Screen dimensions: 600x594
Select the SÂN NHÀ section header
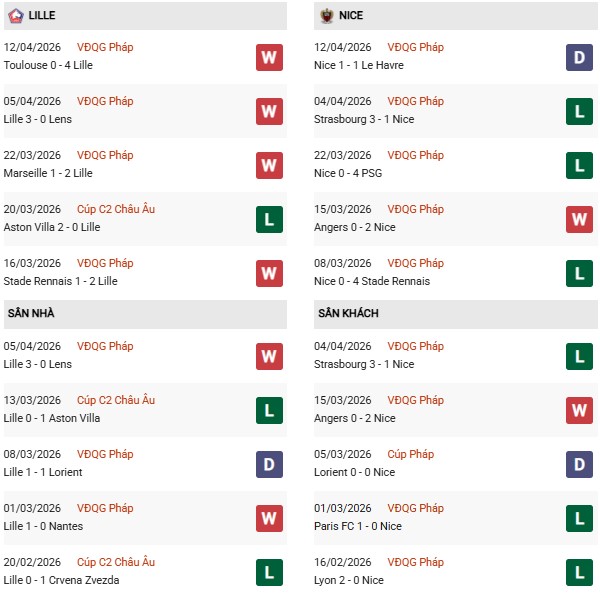pos(30,313)
